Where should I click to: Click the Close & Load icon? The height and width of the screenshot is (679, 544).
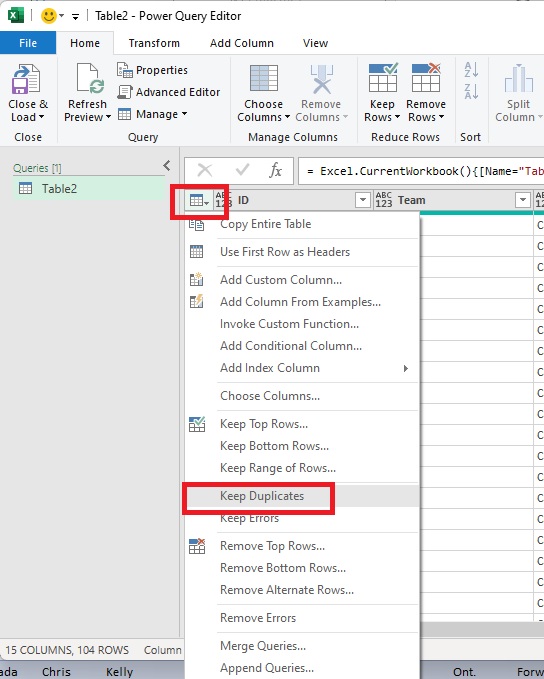point(26,78)
